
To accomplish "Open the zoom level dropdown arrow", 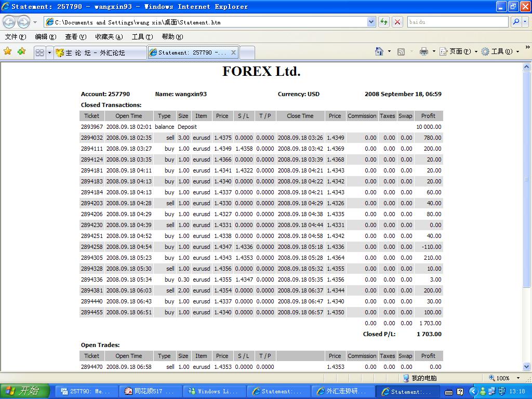I will point(518,378).
